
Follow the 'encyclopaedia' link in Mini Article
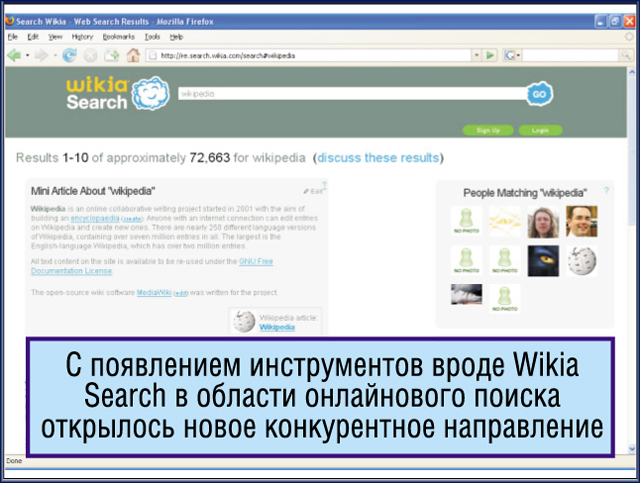click(x=95, y=218)
